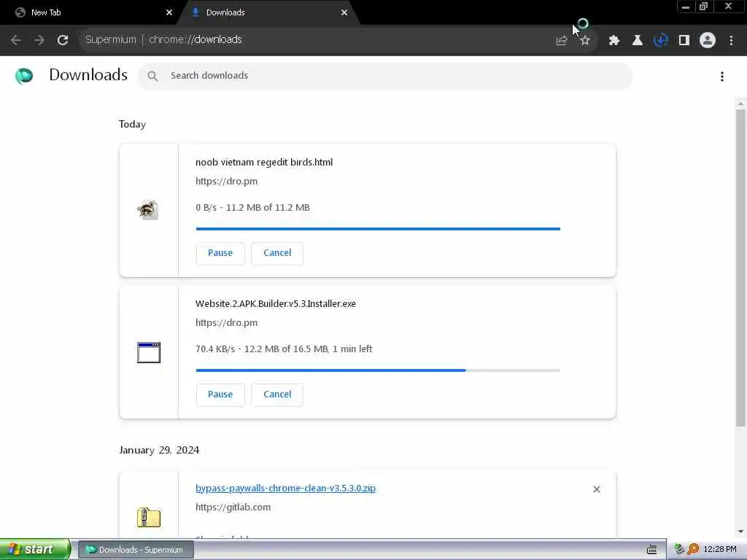Viewport: 747px width, 560px height.
Task: Click the birds.html file icon
Action: (148, 209)
